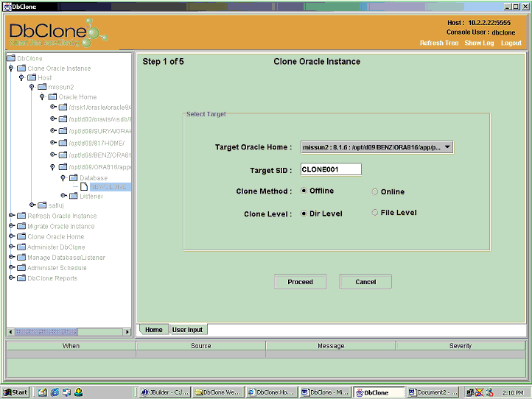Select File Level clone level
Screen dimensions: 532x399
coord(375,213)
